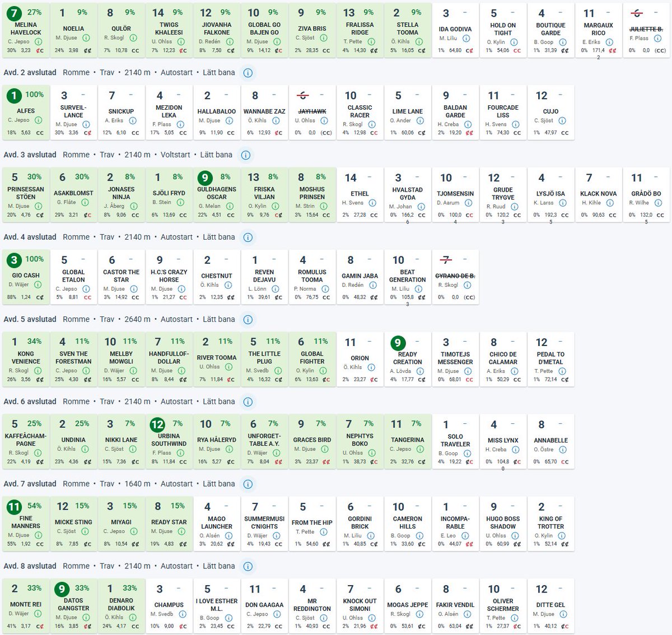Open info icon for Kong Venience
Image resolution: width=672 pixels, height=635 pixels.
[x=39, y=371]
